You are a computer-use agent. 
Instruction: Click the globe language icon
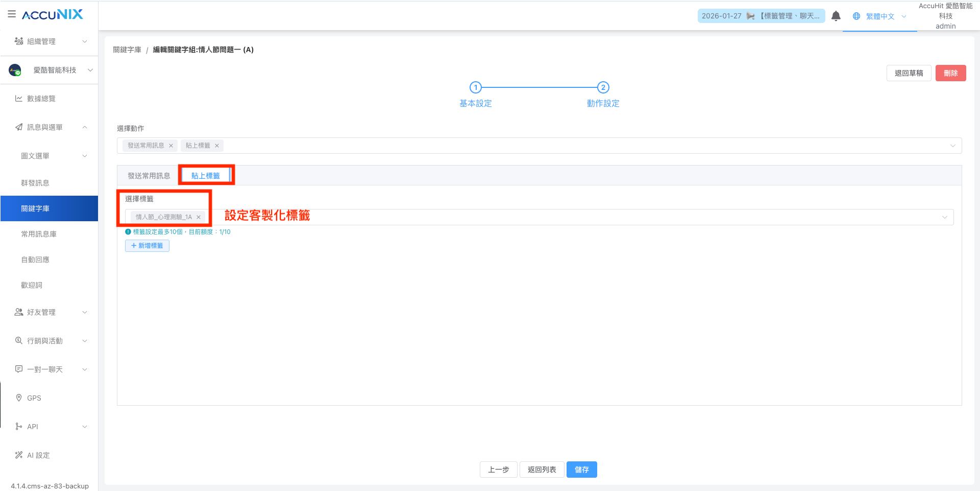pyautogui.click(x=856, y=16)
